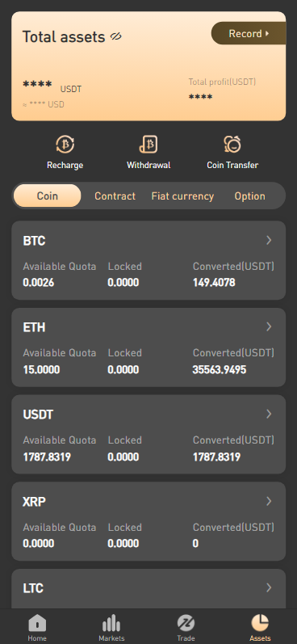The image size is (297, 644).
Task: Expand the ETH row chevron
Action: 269,327
